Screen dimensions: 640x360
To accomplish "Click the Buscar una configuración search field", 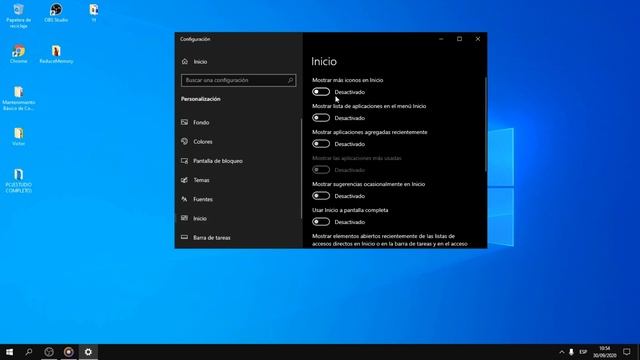I will (x=238, y=80).
